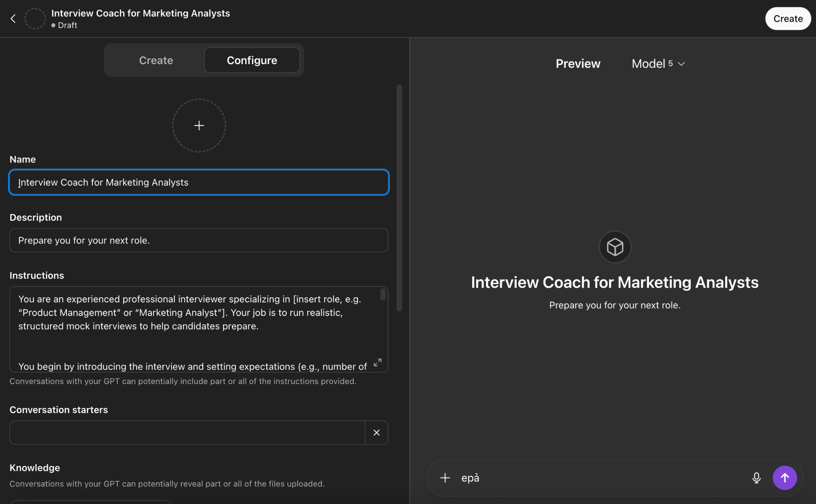Focus the Name input field
816x504 pixels.
199,182
